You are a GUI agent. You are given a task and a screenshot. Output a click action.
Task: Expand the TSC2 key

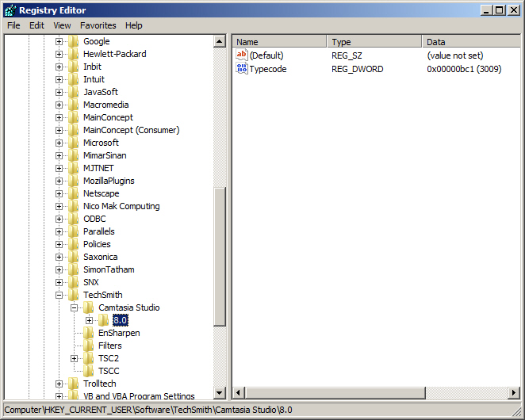(x=74, y=359)
